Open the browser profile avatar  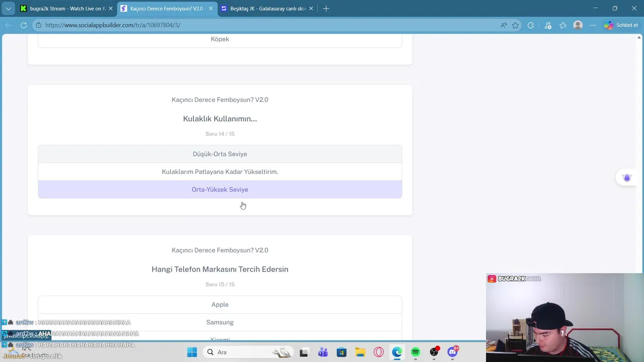578,25
